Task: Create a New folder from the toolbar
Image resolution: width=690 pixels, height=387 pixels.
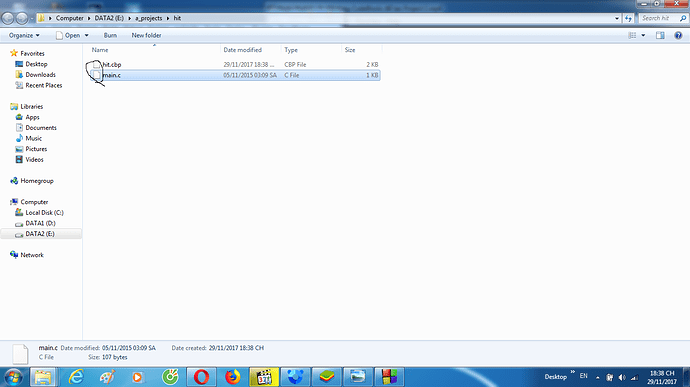Action: point(146,35)
